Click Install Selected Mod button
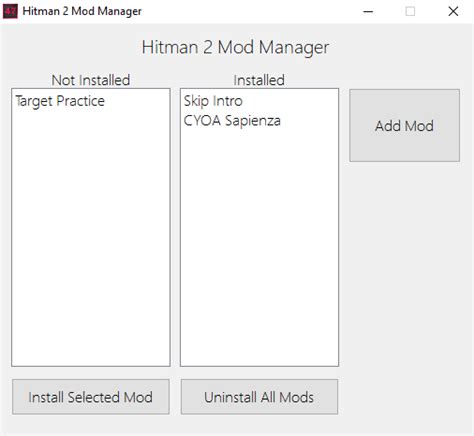 tap(91, 397)
